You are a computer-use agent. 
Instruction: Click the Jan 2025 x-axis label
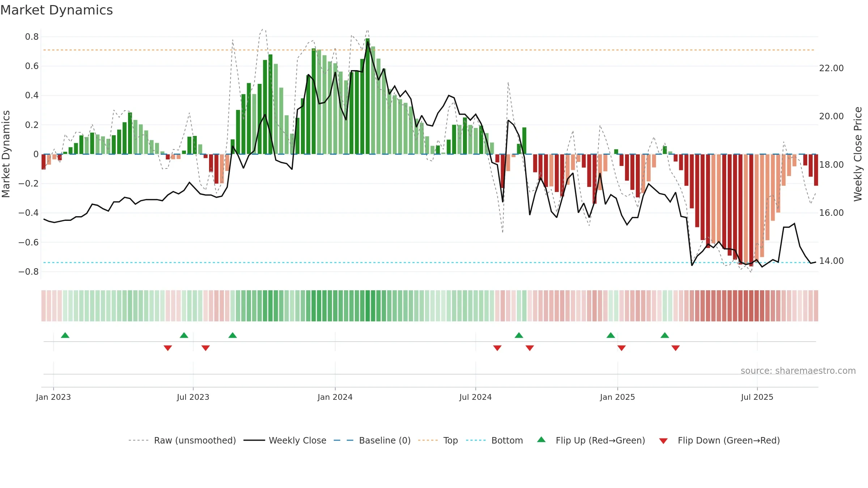coord(618,397)
